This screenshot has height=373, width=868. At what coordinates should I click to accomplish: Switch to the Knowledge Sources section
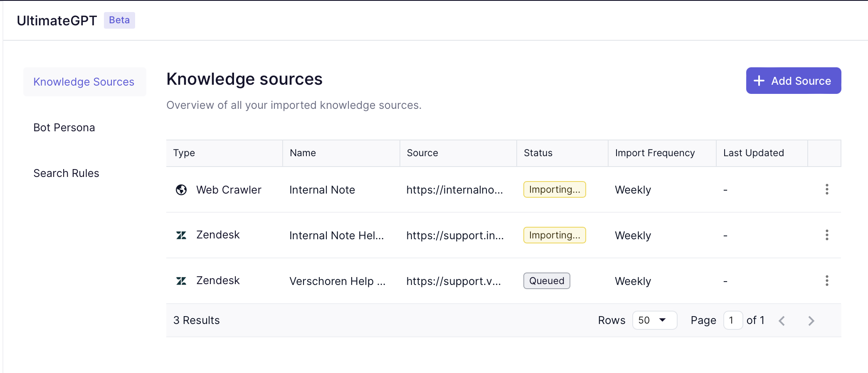[x=84, y=82]
